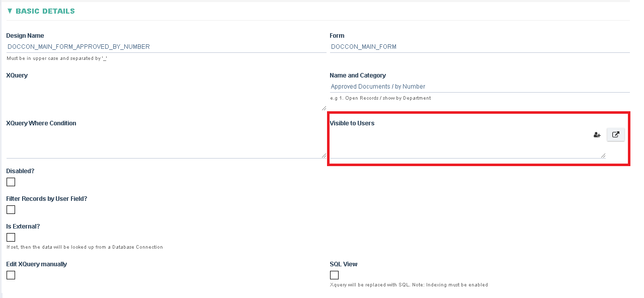Open the Visible to Users popup button

tap(615, 134)
